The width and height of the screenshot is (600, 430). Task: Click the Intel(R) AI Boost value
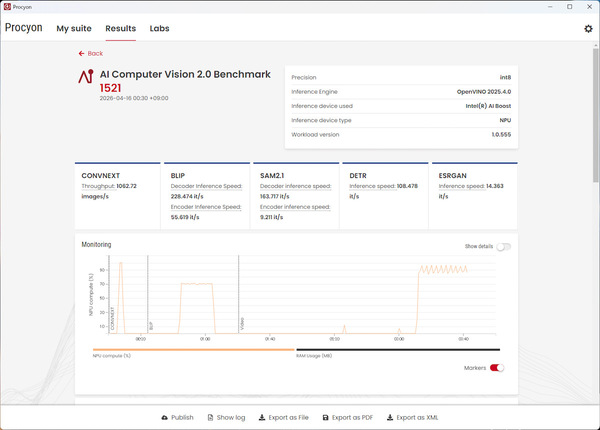pos(488,106)
